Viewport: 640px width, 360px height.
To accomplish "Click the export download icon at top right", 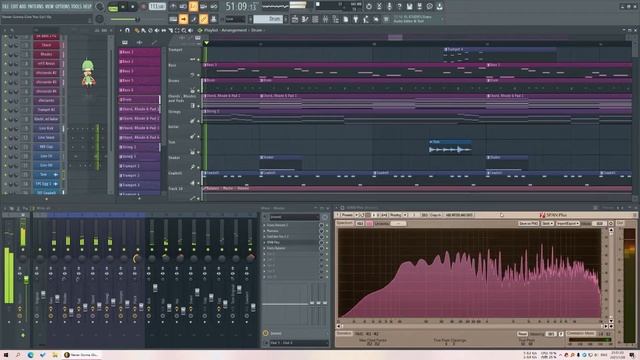I will click(x=440, y=7).
